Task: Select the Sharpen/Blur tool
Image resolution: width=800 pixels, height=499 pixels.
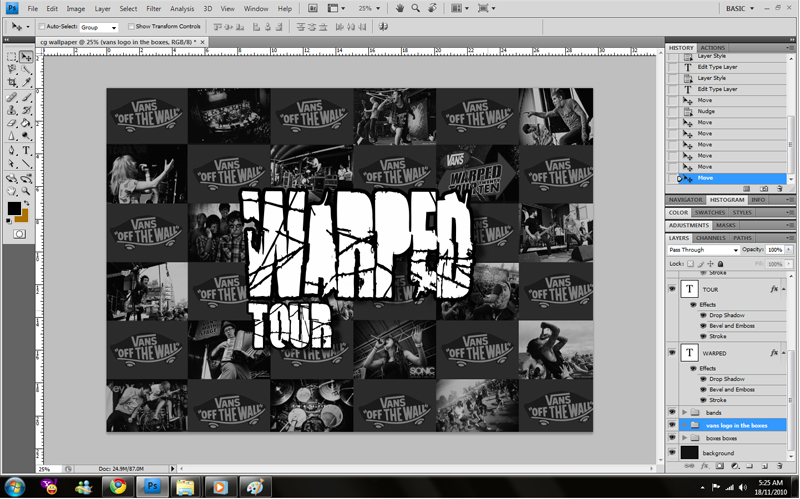Action: pyautogui.click(x=12, y=136)
